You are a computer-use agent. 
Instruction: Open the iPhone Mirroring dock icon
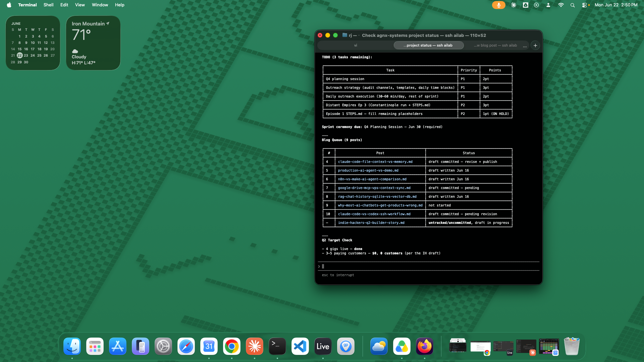click(x=141, y=346)
